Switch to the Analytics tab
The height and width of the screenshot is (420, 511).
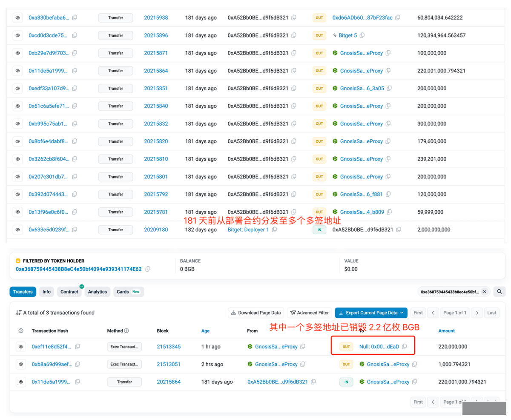tap(97, 292)
